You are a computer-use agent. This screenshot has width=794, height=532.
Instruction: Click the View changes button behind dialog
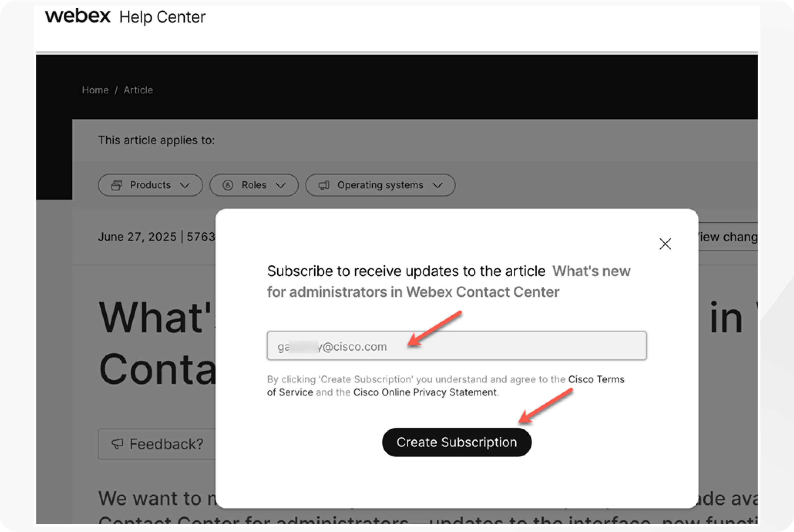pyautogui.click(x=728, y=237)
